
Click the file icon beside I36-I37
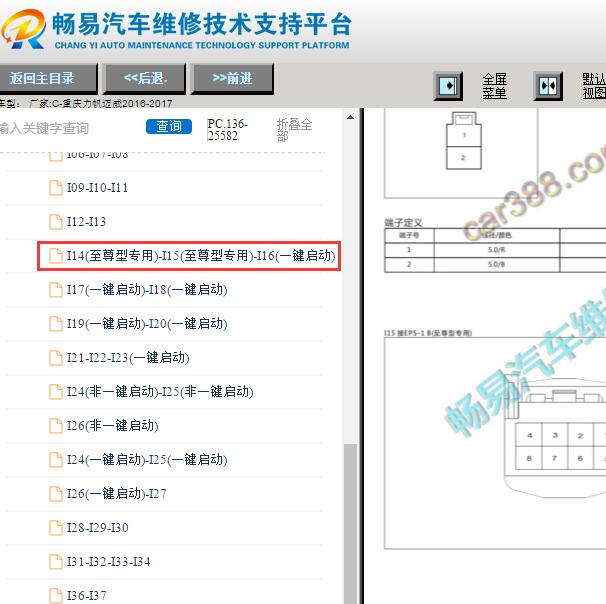pyautogui.click(x=56, y=596)
